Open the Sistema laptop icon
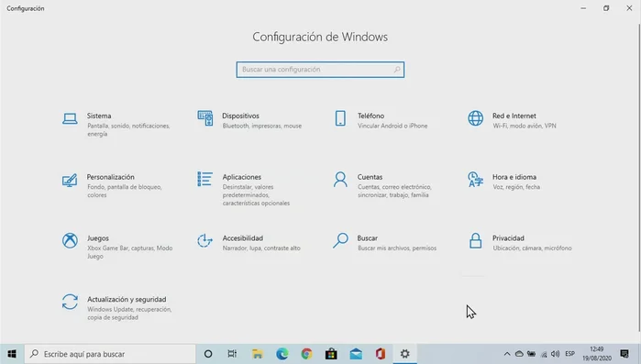 (x=70, y=119)
